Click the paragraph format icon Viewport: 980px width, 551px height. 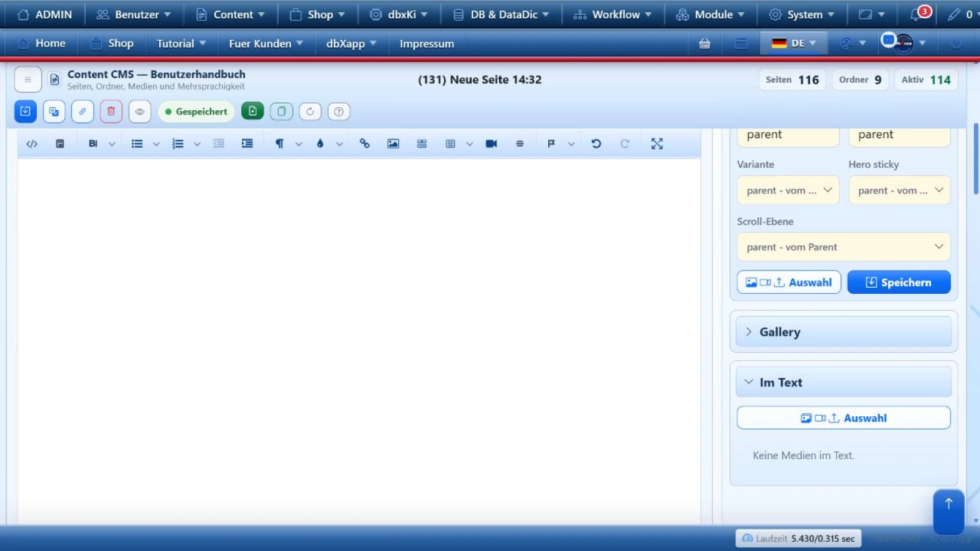coord(279,144)
